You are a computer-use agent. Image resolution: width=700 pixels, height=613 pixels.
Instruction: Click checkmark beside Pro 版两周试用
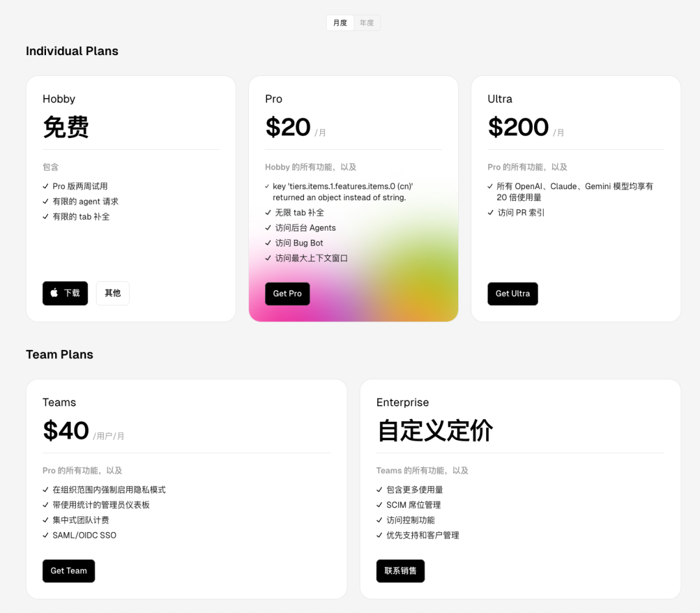click(x=45, y=186)
